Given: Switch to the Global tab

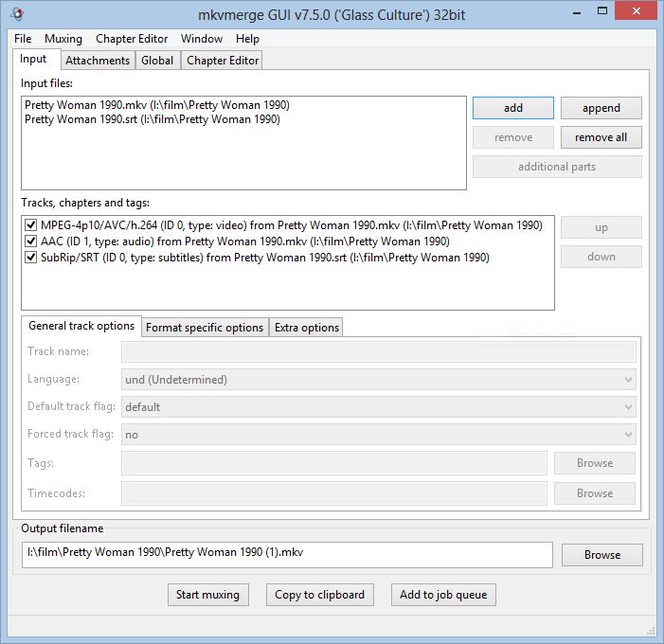Looking at the screenshot, I should (157, 60).
